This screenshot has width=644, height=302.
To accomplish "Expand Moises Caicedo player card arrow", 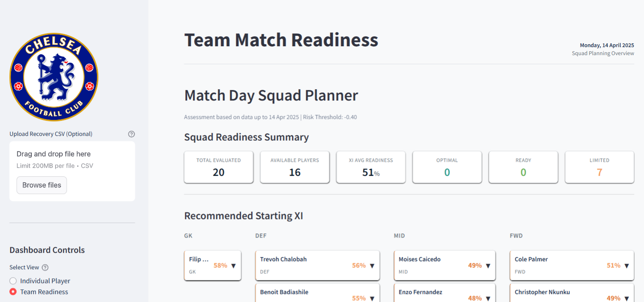I will (x=488, y=265).
